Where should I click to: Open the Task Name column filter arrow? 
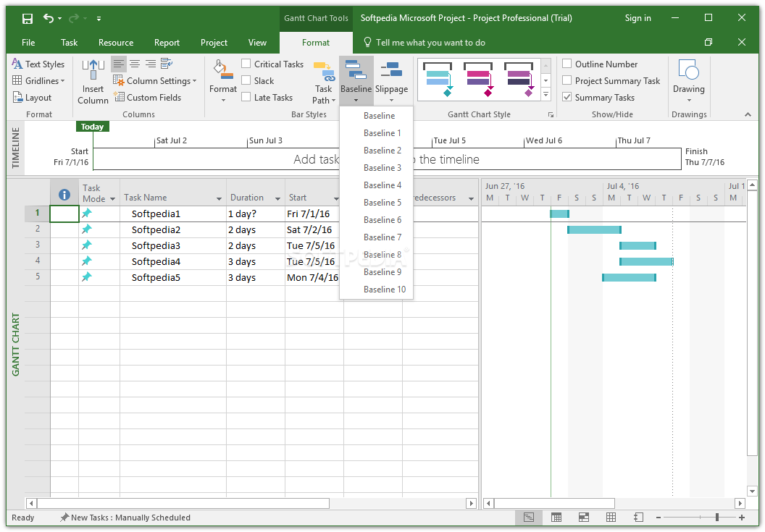219,199
